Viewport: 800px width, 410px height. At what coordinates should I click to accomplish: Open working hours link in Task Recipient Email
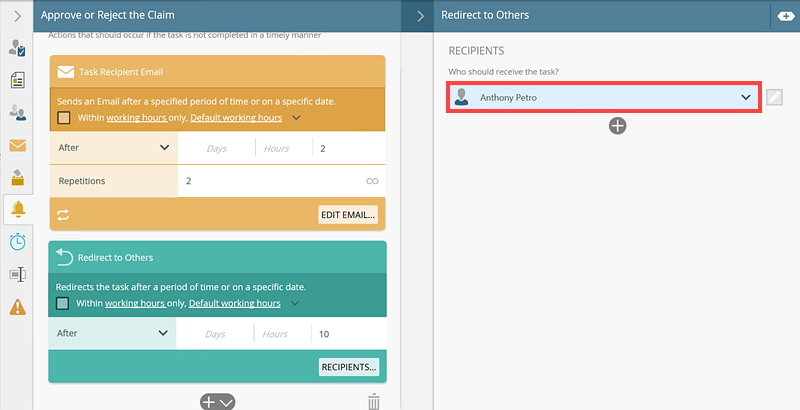click(x=136, y=118)
